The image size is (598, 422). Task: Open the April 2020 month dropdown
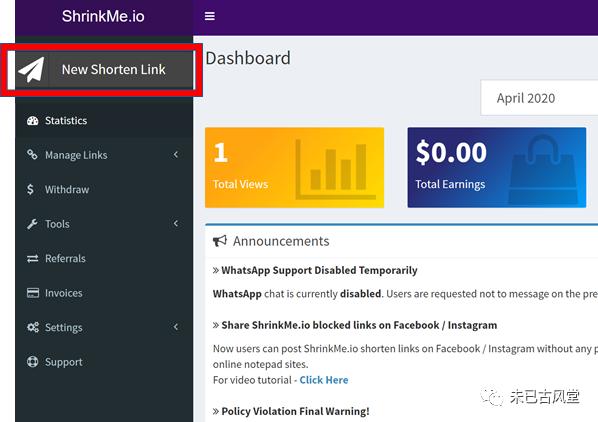[x=539, y=98]
